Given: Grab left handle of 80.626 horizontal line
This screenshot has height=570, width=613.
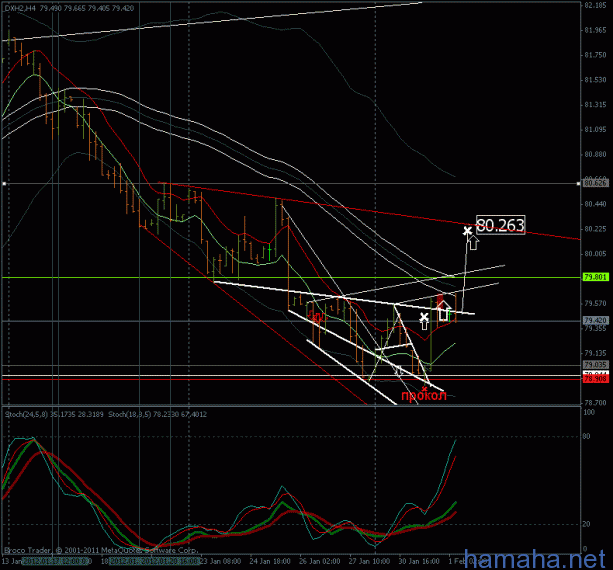Looking at the screenshot, I should pos(4,183).
